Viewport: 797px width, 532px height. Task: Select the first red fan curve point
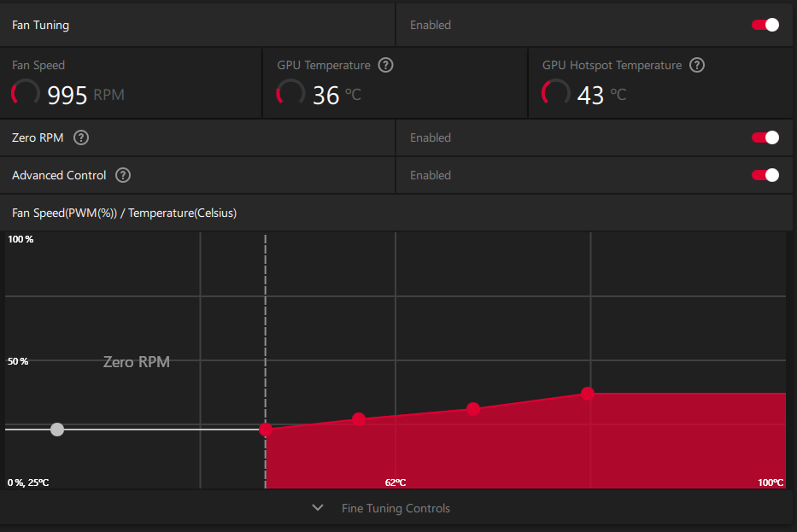pyautogui.click(x=266, y=430)
